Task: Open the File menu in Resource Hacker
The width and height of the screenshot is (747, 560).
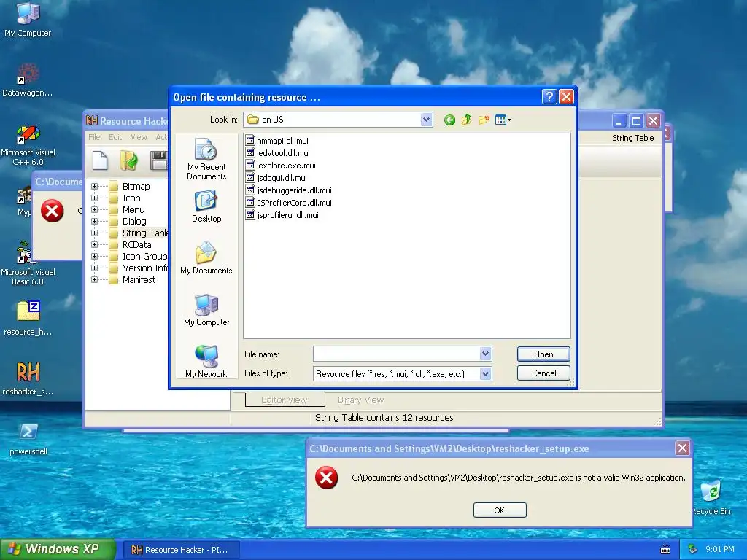Action: coord(94,137)
